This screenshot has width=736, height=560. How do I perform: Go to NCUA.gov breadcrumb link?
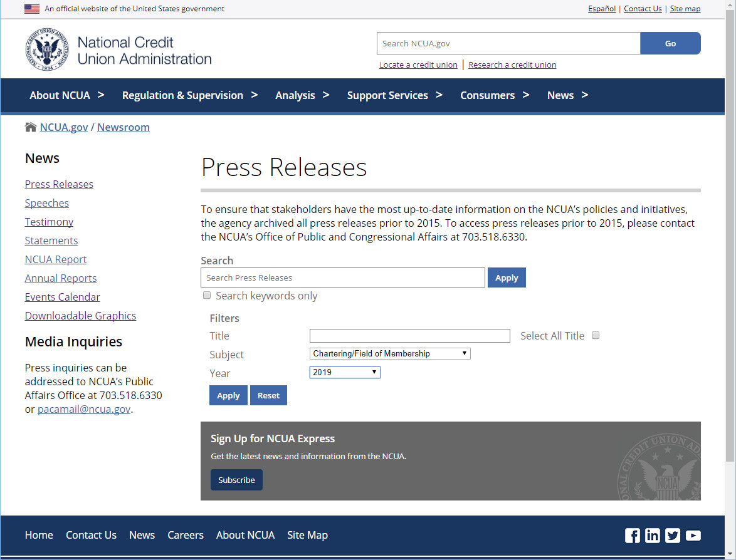click(64, 127)
